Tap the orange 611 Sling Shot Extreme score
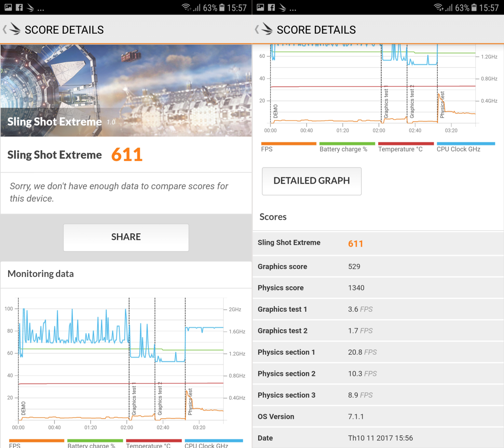The height and width of the screenshot is (448, 504). pyautogui.click(x=127, y=155)
